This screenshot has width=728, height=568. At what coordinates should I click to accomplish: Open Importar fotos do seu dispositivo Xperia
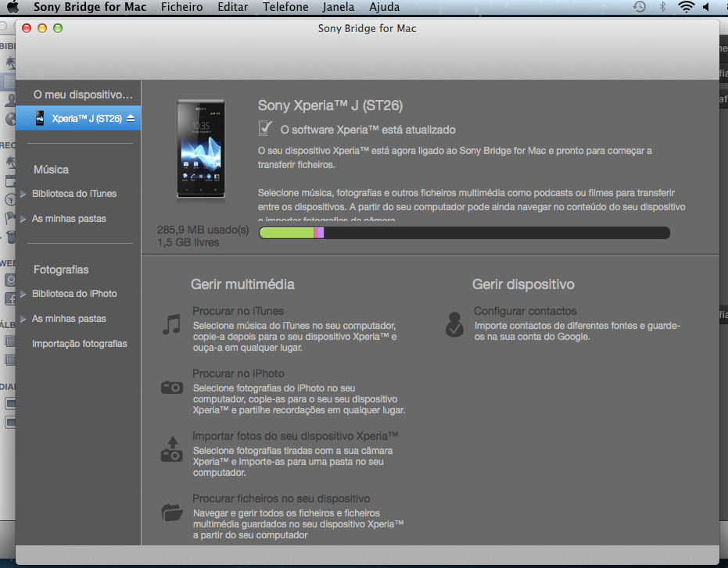[296, 435]
